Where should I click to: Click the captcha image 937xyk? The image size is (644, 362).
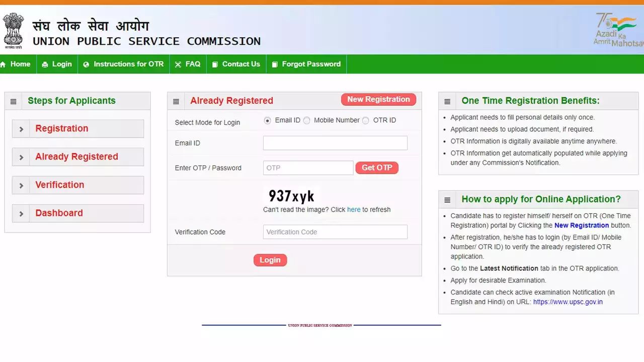coord(292,196)
